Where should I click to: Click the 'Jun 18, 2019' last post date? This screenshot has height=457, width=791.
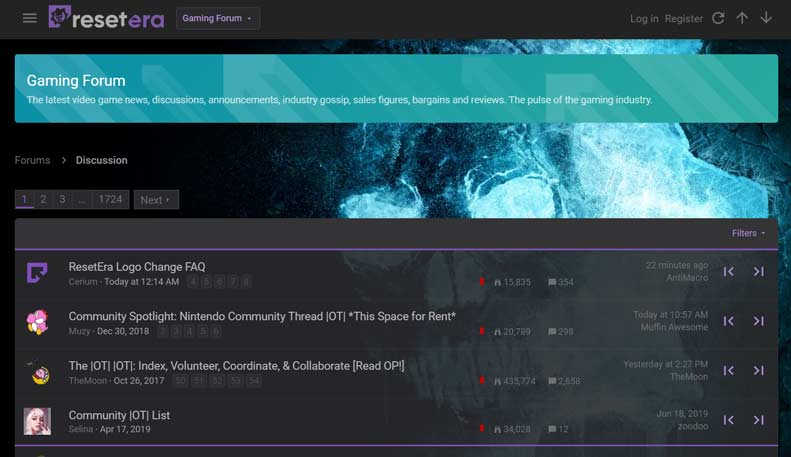[682, 414]
